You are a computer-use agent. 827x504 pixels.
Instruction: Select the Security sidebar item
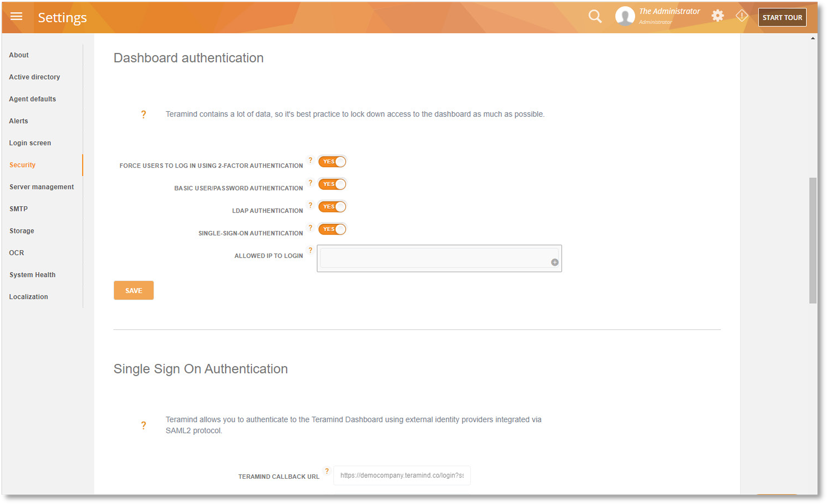(x=22, y=165)
